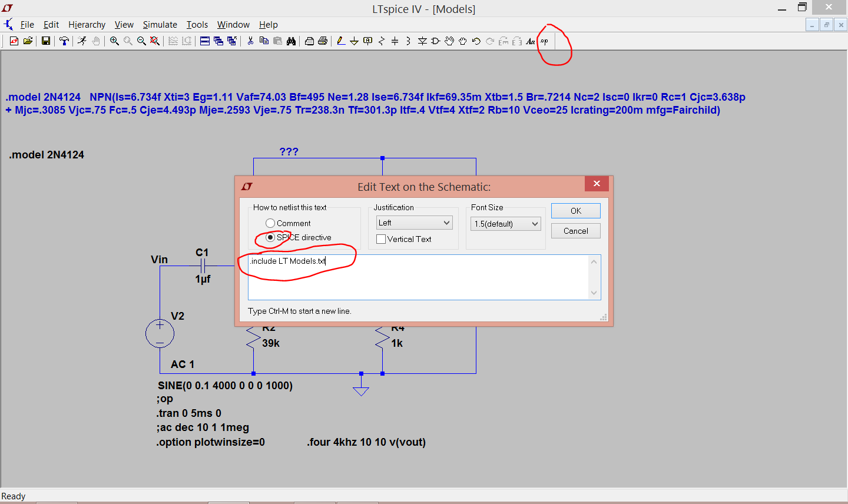The width and height of the screenshot is (848, 504).
Task: Click the Open file folder icon
Action: [28, 41]
